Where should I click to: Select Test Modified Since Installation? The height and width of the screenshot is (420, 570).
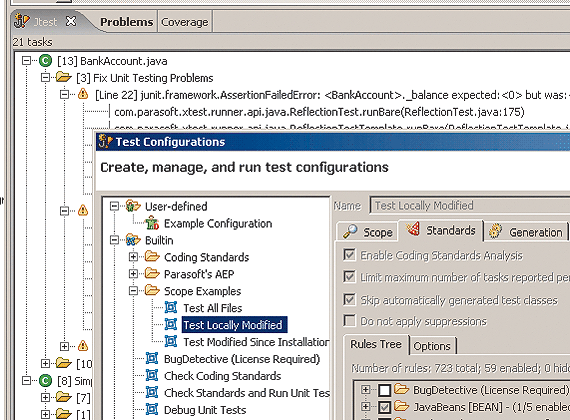coord(256,342)
